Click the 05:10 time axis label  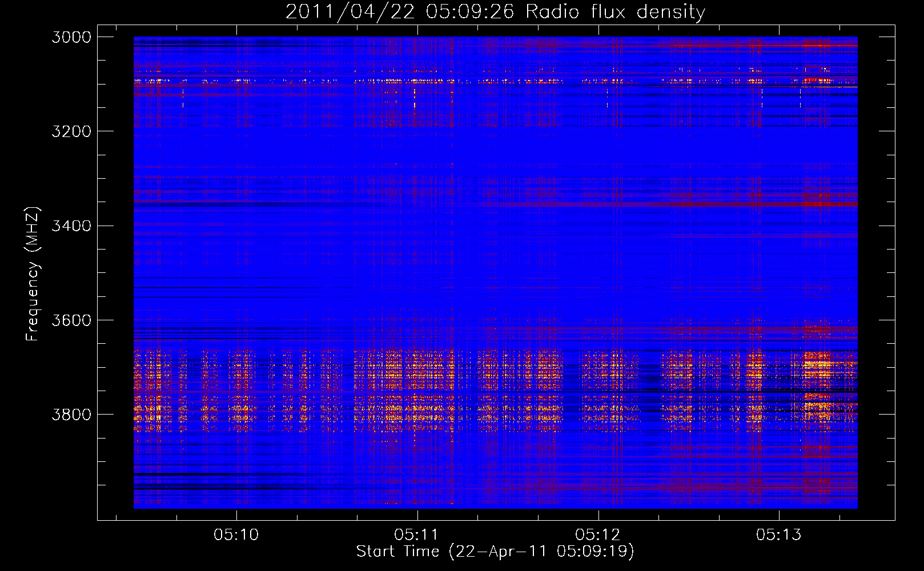236,535
